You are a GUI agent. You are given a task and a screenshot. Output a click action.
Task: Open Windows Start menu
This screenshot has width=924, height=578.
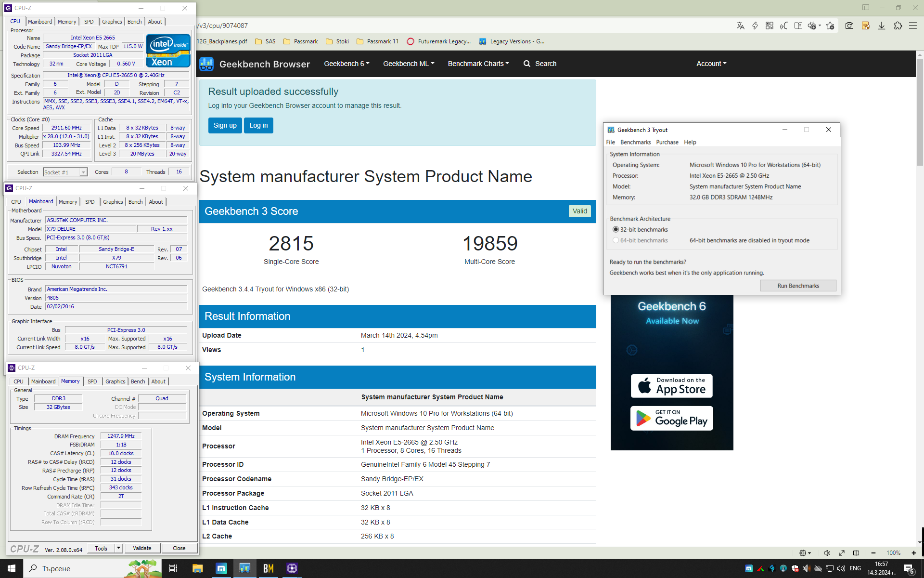(x=12, y=568)
